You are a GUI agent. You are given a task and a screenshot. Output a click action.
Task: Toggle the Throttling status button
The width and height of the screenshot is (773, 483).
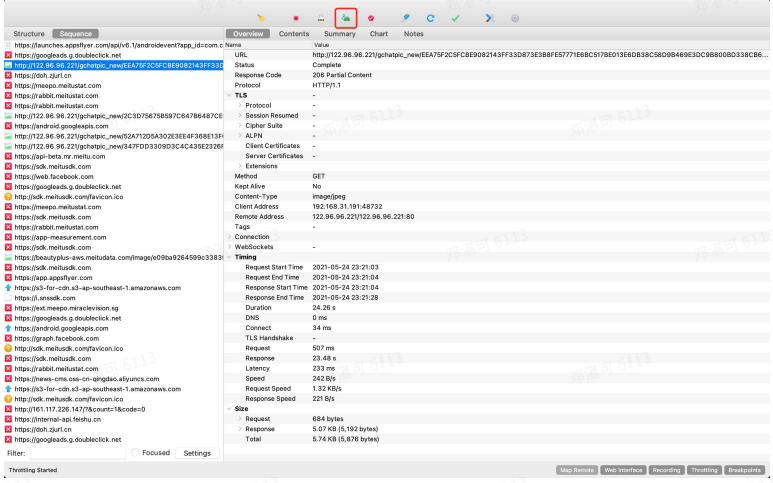point(704,470)
